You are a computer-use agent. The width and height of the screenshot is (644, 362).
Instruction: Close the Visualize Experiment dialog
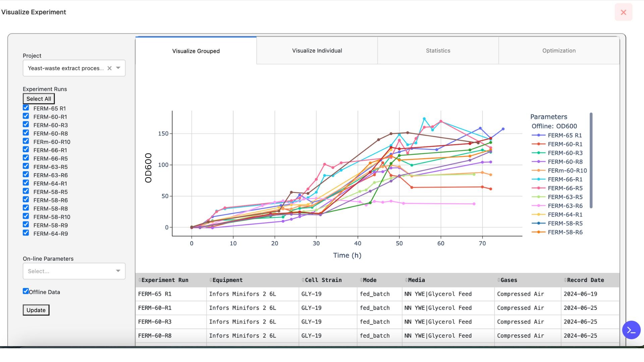click(x=623, y=12)
